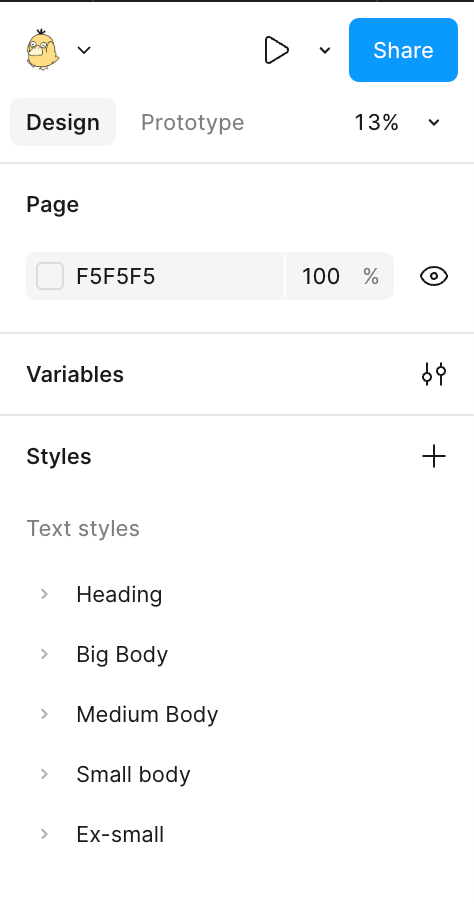Click the page color swatch F5F5F5
This screenshot has width=474, height=904.
(50, 276)
